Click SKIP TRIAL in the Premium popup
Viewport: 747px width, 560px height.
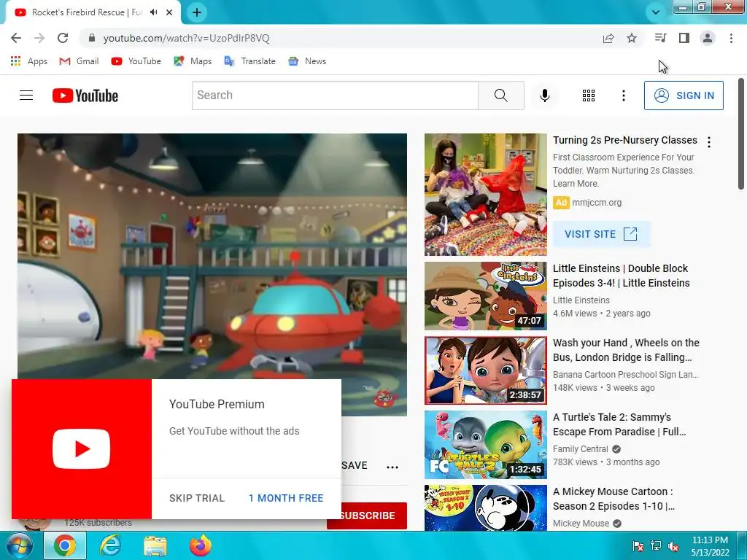(x=197, y=498)
